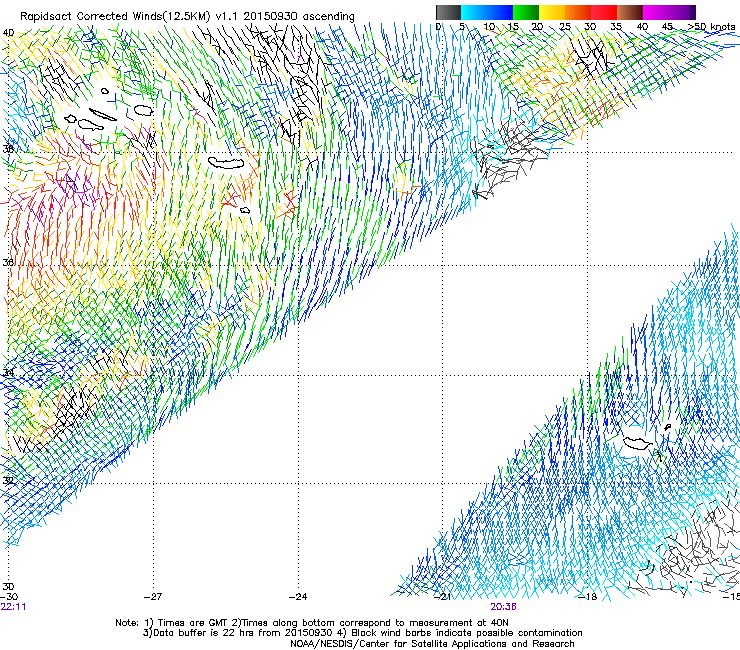
Task: Click the cyan-to-blue 5-15 knots swatch
Action: (487, 12)
